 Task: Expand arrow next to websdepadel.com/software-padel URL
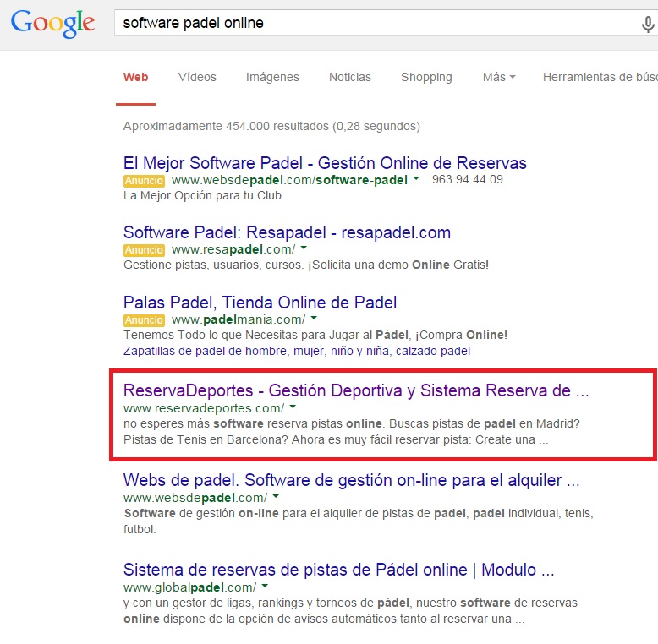coord(416,178)
